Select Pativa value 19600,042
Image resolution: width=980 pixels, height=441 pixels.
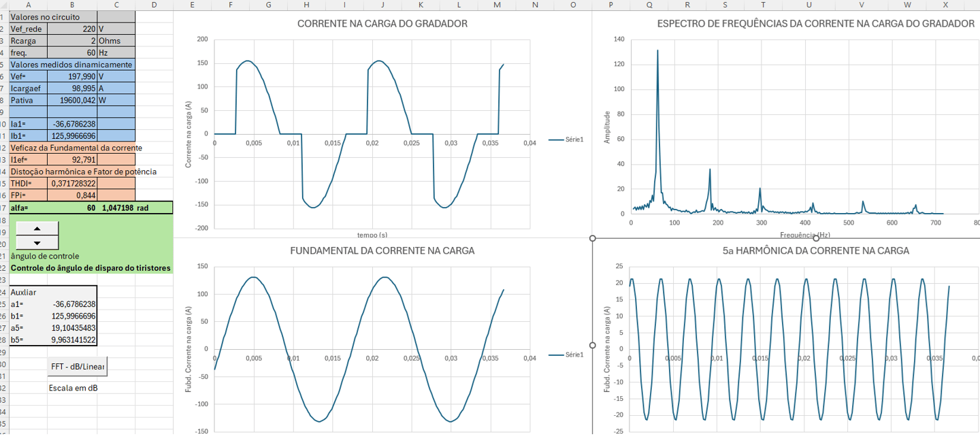[72, 100]
